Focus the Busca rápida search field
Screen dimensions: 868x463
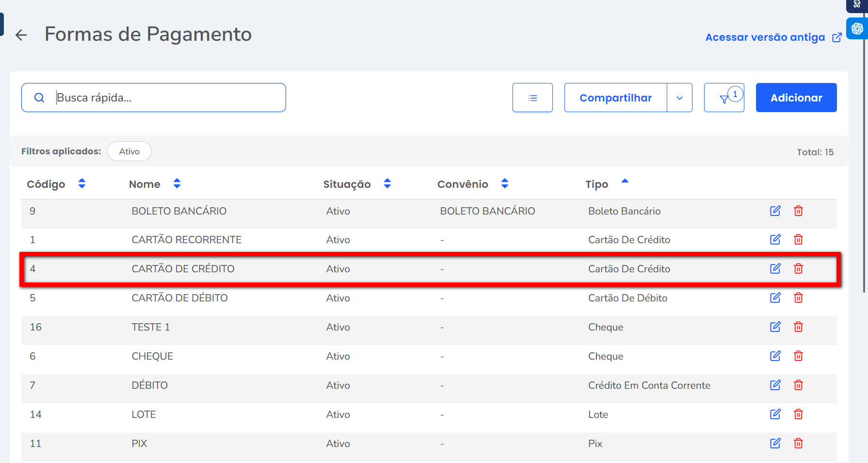[x=165, y=98]
